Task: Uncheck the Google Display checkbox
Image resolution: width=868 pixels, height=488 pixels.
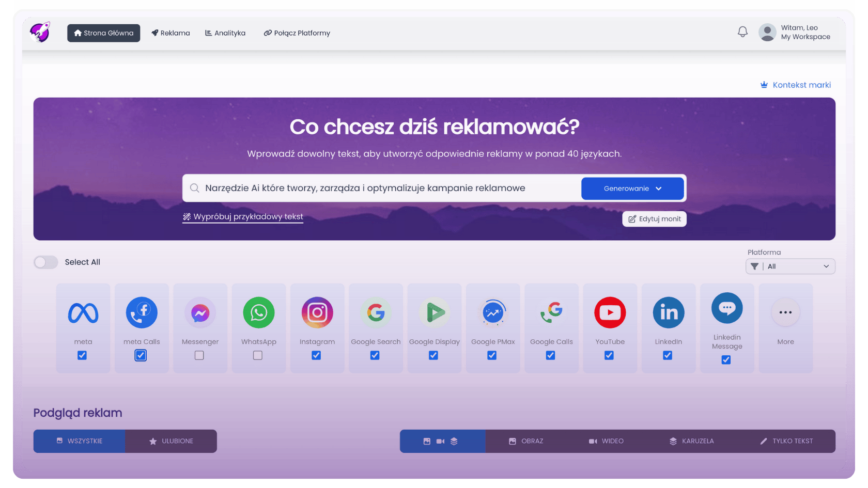Action: [433, 355]
